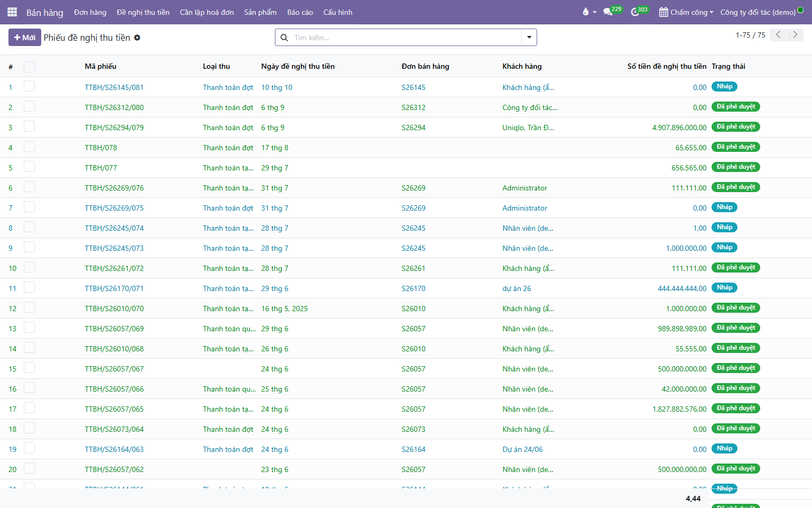Open the Đơn hàng menu
Viewport: 812px width, 508px height.
pos(90,12)
